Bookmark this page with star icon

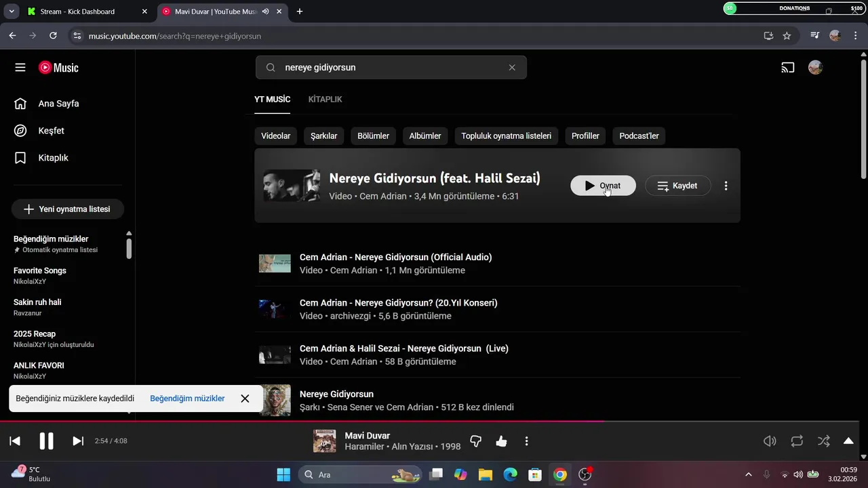787,36
